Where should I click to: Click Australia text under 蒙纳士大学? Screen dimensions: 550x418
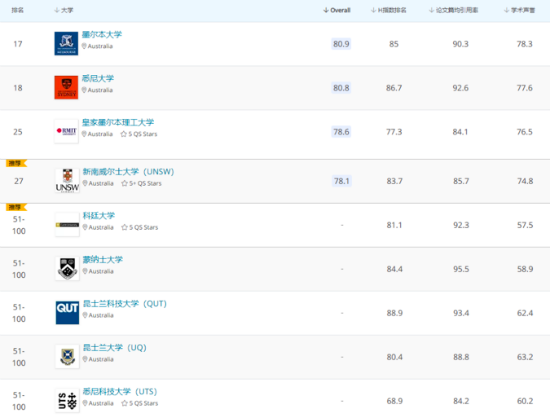coord(101,271)
